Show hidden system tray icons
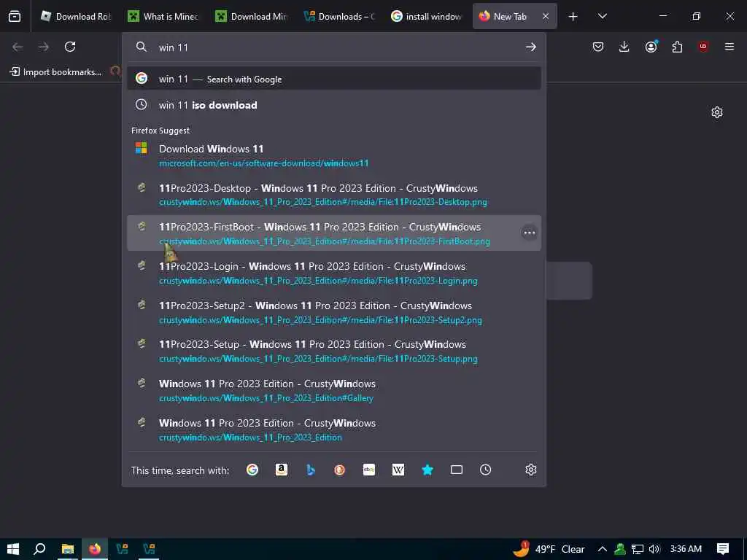This screenshot has height=560, width=747. pyautogui.click(x=602, y=549)
